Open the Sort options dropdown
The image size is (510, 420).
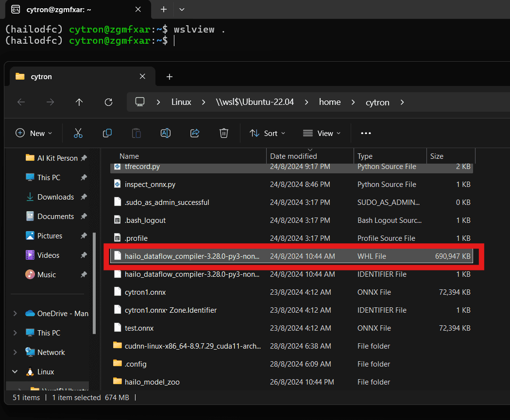268,133
